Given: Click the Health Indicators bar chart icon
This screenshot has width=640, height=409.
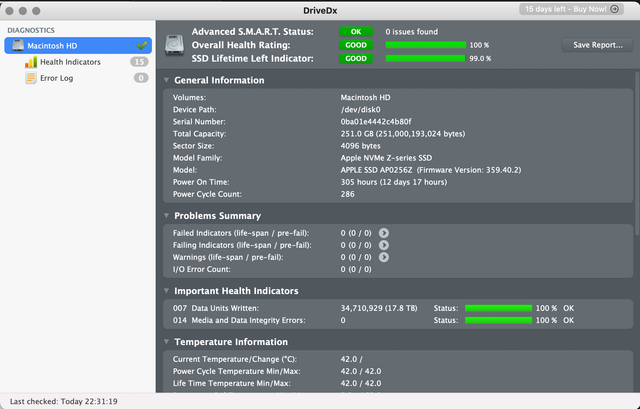Looking at the screenshot, I should [x=31, y=62].
